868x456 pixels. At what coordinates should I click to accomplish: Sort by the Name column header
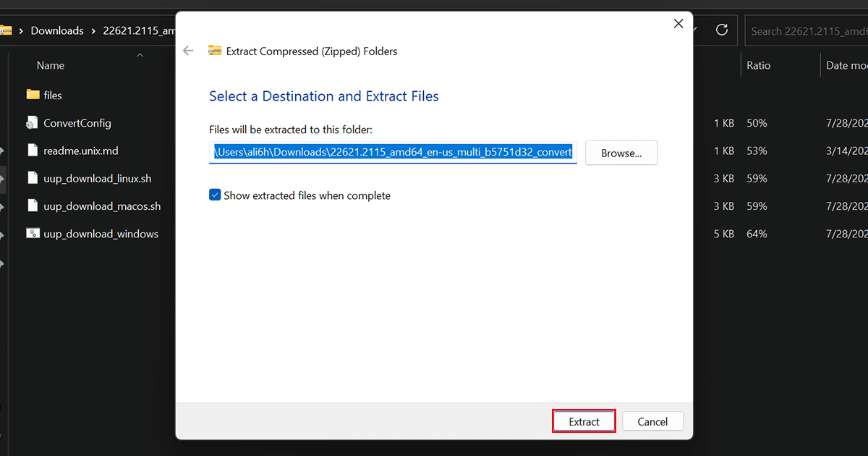click(51, 65)
